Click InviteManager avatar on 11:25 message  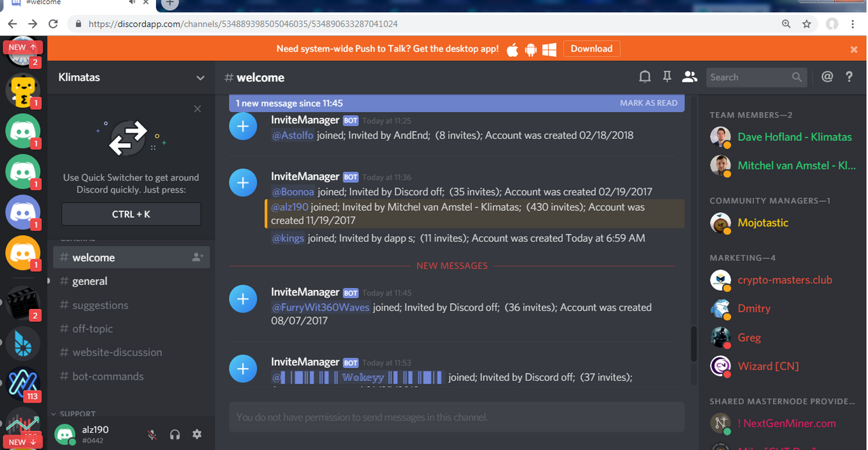click(243, 126)
